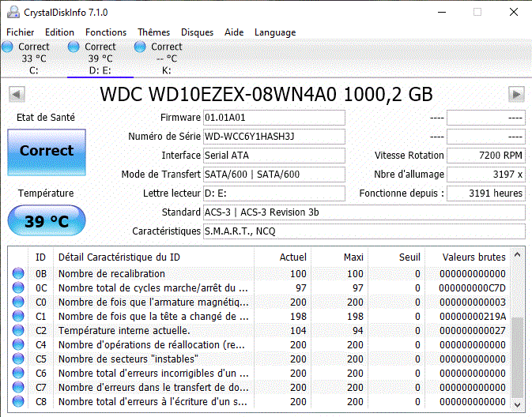Open the Language menu
The height and width of the screenshot is (417, 532).
pos(275,32)
